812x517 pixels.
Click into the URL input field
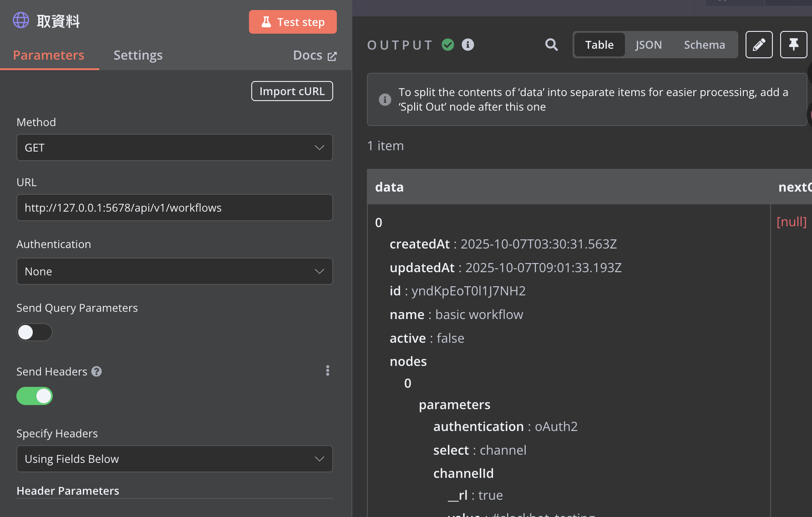(x=175, y=208)
